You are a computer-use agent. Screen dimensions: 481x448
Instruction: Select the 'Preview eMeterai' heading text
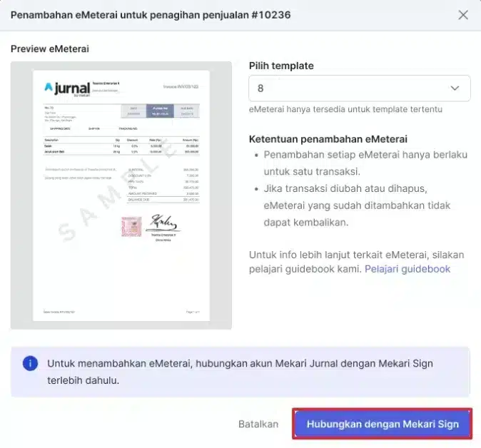(50, 49)
